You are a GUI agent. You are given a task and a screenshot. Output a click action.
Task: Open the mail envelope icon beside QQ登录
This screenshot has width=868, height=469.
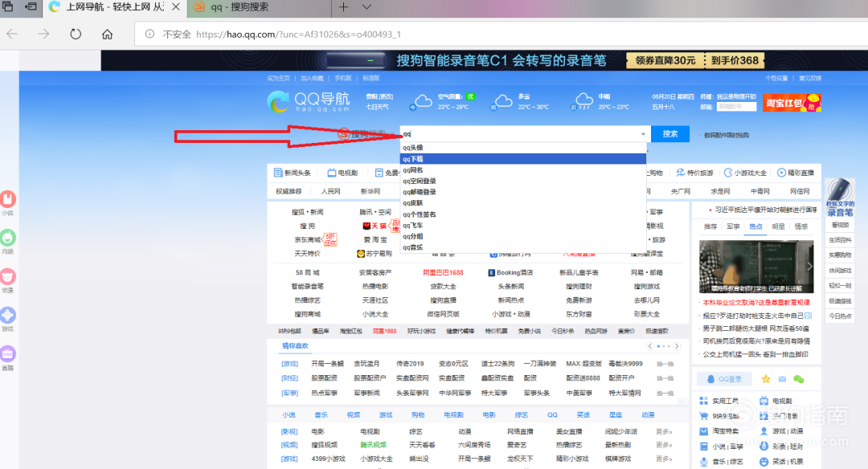pos(782,379)
